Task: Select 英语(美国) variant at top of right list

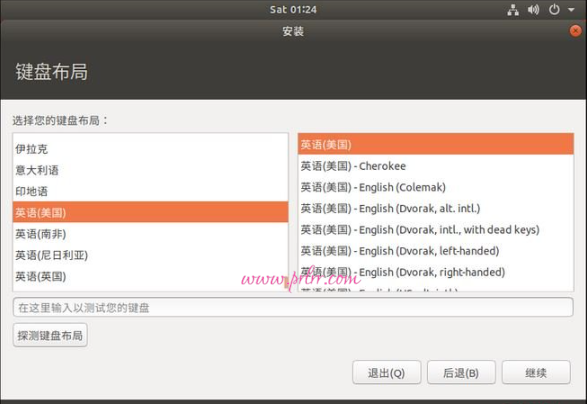Action: click(x=436, y=144)
